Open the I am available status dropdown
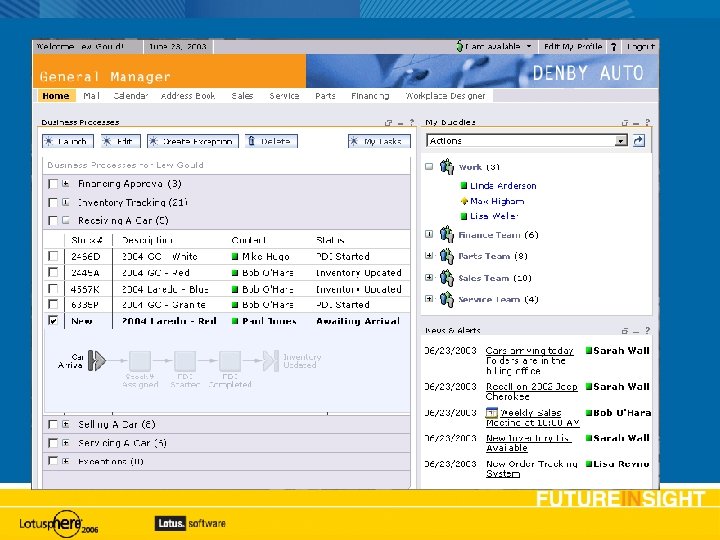 (x=529, y=46)
